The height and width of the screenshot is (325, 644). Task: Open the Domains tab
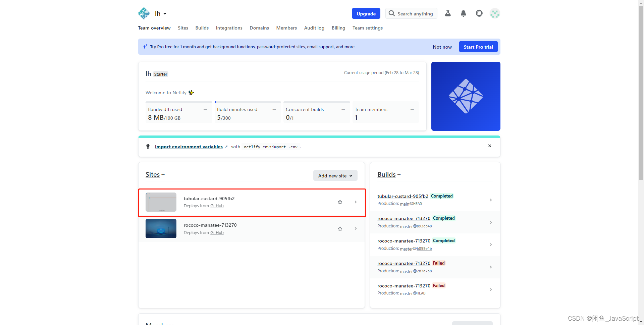pyautogui.click(x=259, y=28)
